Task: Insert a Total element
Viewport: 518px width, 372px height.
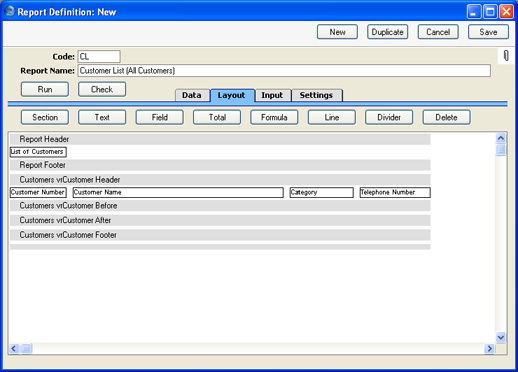Action: click(217, 117)
